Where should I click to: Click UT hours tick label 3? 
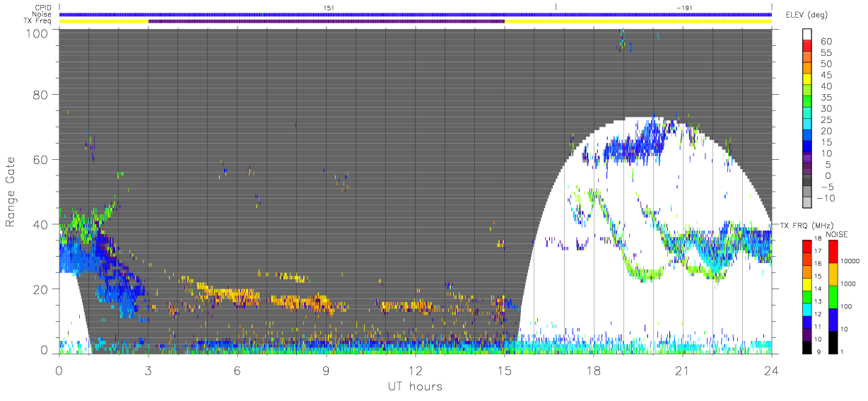pos(148,371)
